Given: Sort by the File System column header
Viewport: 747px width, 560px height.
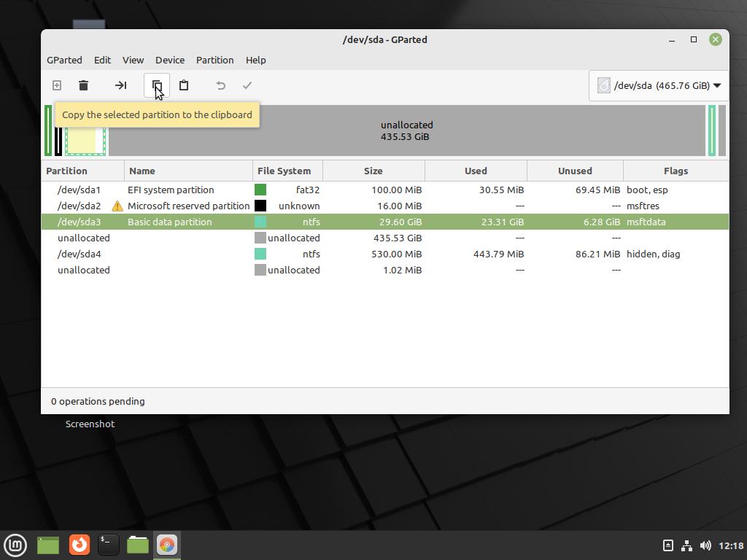Looking at the screenshot, I should pyautogui.click(x=284, y=171).
